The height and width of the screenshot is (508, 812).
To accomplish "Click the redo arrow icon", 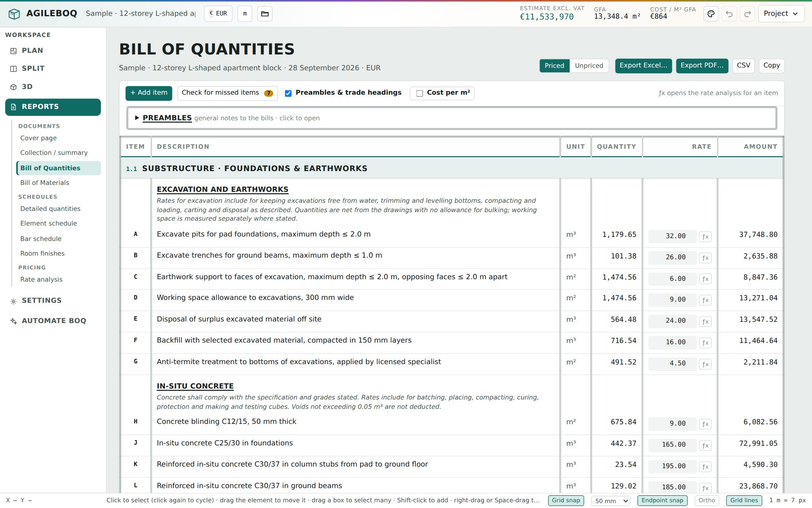I will pos(747,14).
